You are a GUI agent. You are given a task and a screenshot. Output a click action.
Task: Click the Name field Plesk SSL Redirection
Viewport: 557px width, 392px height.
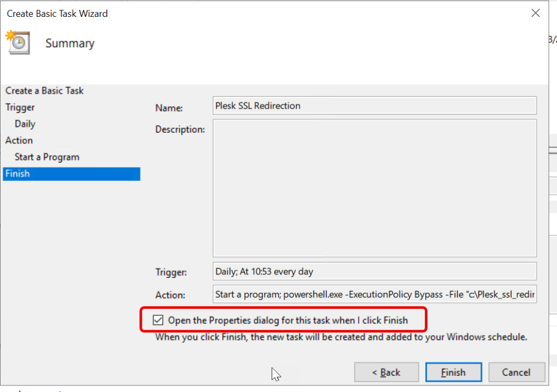374,105
